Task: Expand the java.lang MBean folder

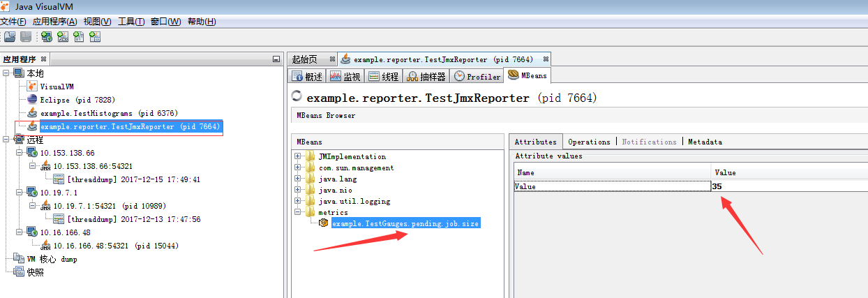Action: [x=298, y=179]
